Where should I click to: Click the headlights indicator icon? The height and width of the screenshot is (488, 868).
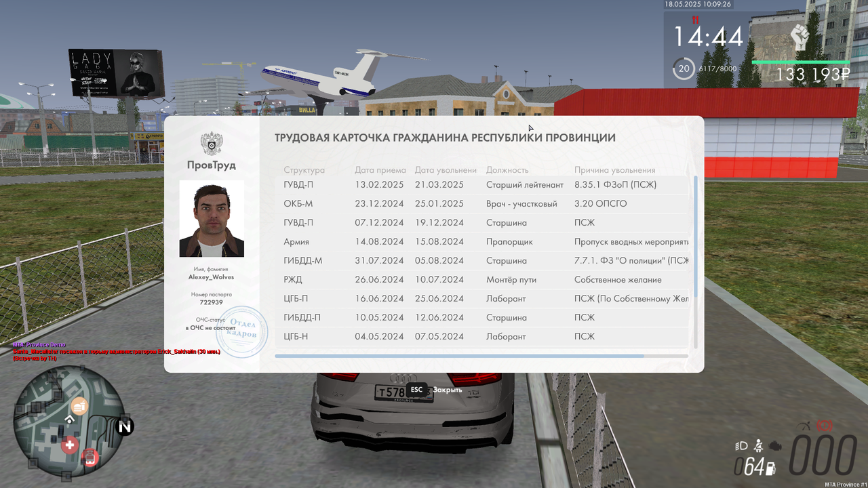pyautogui.click(x=741, y=445)
